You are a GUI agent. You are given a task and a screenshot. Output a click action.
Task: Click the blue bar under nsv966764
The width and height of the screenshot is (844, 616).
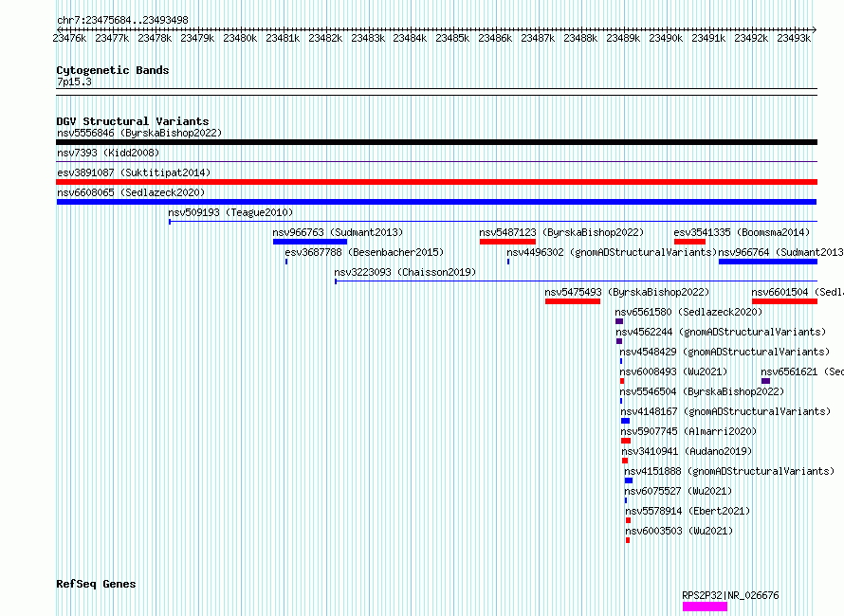coord(768,262)
